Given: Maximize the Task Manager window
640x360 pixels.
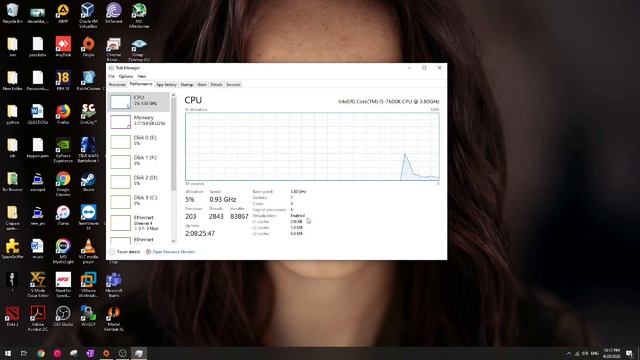Looking at the screenshot, I should 424,68.
